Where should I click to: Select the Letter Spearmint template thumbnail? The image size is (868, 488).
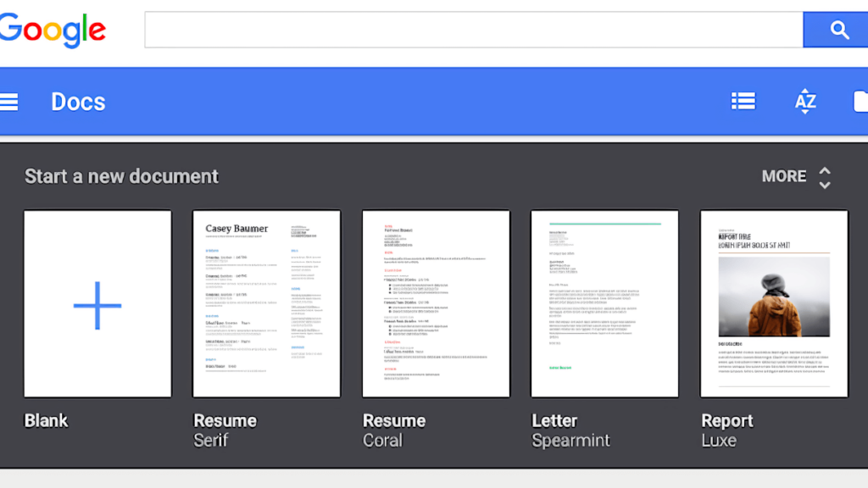pos(604,304)
